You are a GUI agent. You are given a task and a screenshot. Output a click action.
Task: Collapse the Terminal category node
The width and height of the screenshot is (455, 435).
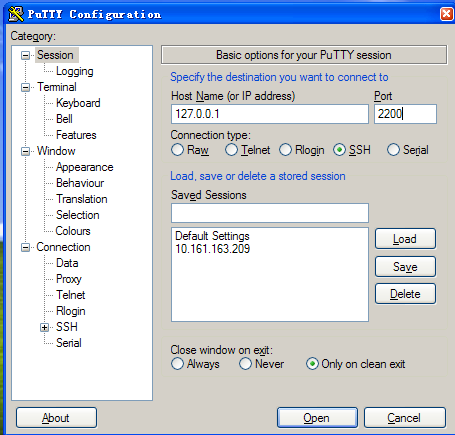[25, 87]
